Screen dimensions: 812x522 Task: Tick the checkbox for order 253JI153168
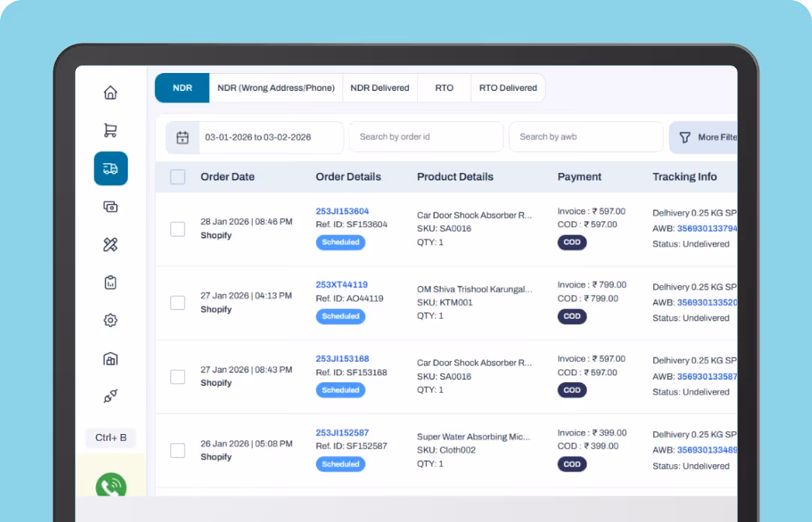177,377
